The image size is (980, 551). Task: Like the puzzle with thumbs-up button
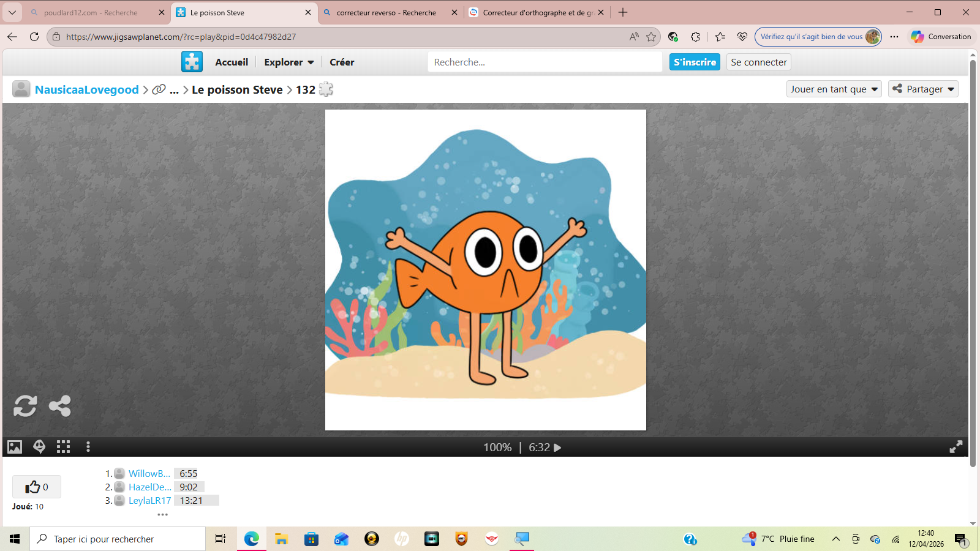tap(36, 487)
